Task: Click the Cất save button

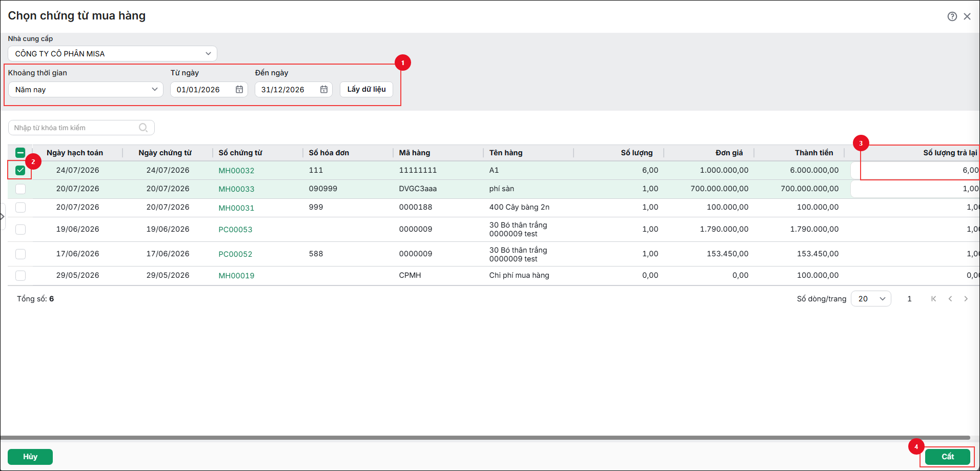Action: pyautogui.click(x=947, y=457)
